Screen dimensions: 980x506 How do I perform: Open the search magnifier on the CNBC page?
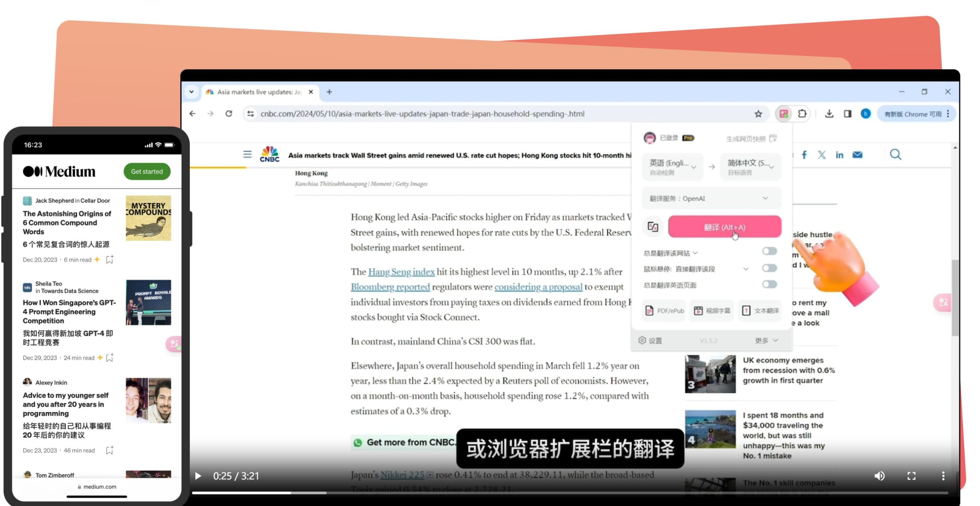tap(895, 155)
